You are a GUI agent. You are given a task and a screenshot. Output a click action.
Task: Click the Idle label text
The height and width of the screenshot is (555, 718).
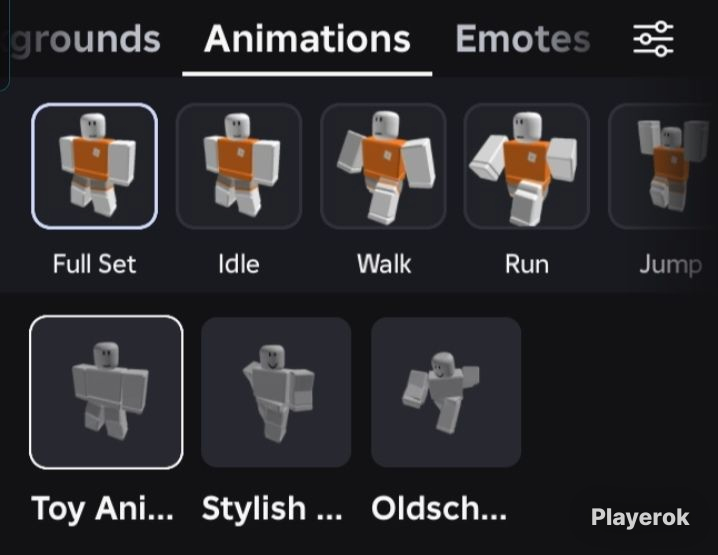click(x=239, y=264)
